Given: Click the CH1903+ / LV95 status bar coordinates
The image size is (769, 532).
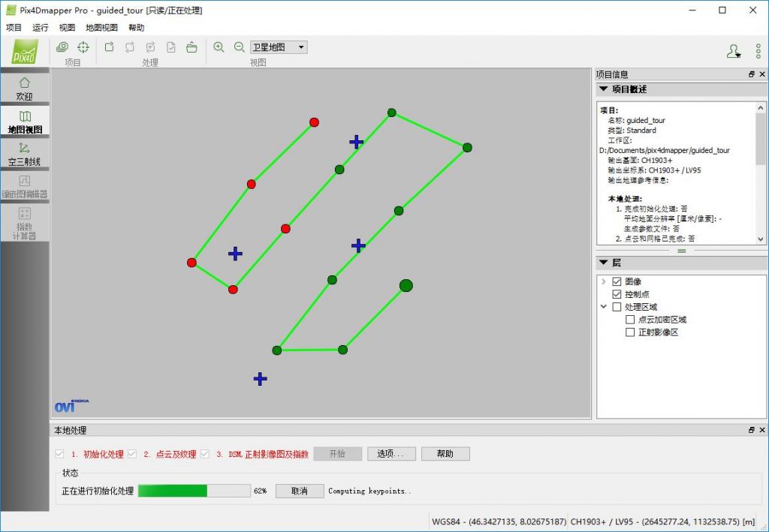Looking at the screenshot, I should (663, 521).
